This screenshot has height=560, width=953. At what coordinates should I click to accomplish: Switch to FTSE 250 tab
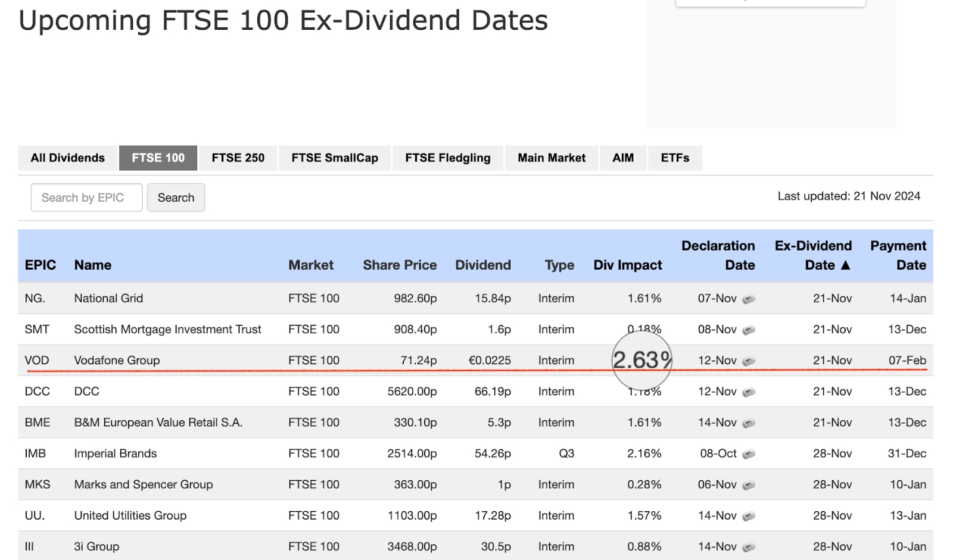pos(238,158)
